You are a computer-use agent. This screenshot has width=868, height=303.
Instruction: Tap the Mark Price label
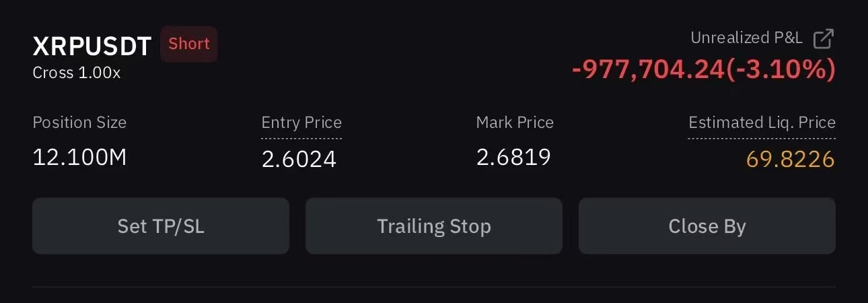[x=515, y=123]
